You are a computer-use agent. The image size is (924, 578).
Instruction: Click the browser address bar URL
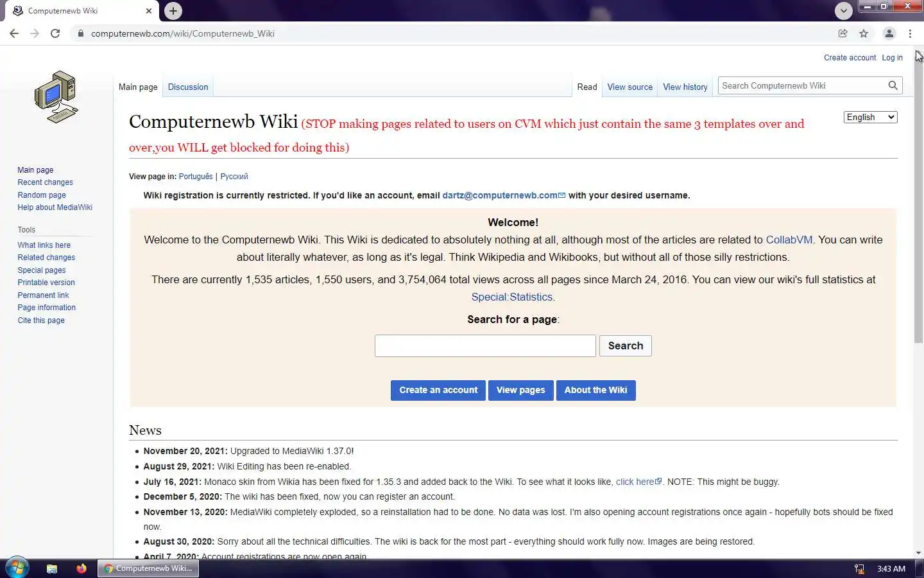click(x=182, y=33)
